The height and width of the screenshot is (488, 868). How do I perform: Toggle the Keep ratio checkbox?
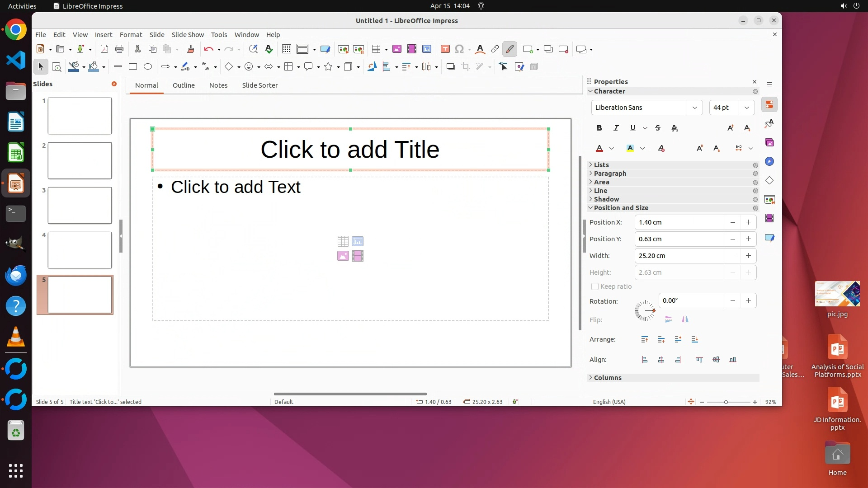[595, 286]
